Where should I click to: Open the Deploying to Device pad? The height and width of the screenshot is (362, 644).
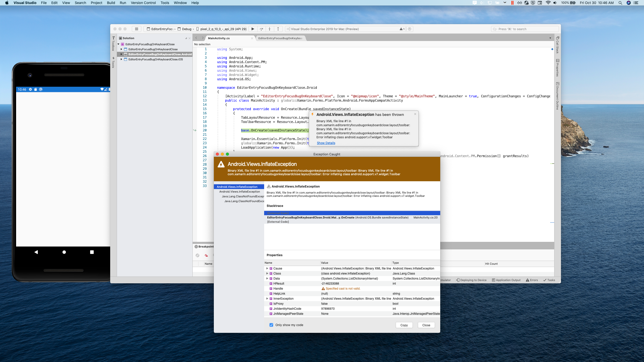coord(471,280)
